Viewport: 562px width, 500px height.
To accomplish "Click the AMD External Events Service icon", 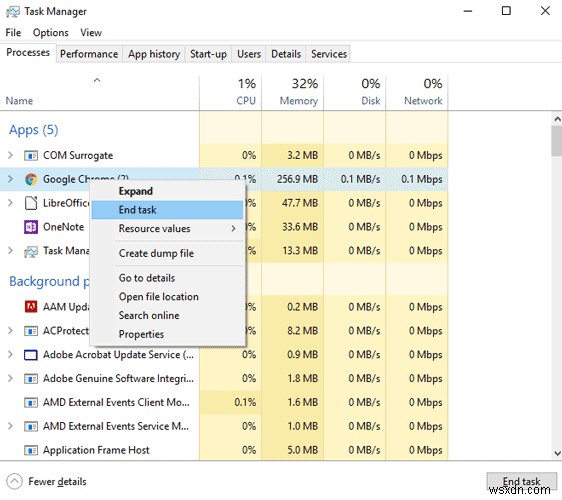I will (31, 427).
